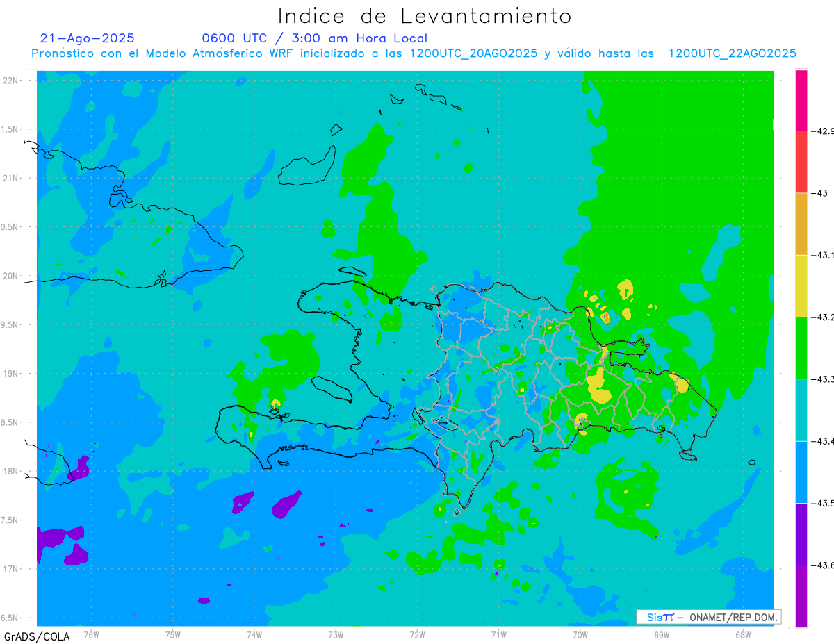The image size is (834, 644).
Task: Click the '72W' longitude label
Action: [417, 634]
